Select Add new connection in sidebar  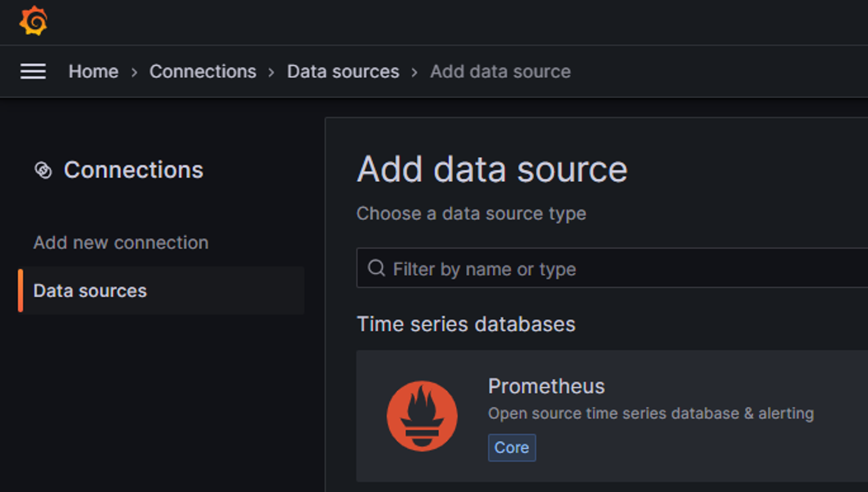pos(121,243)
